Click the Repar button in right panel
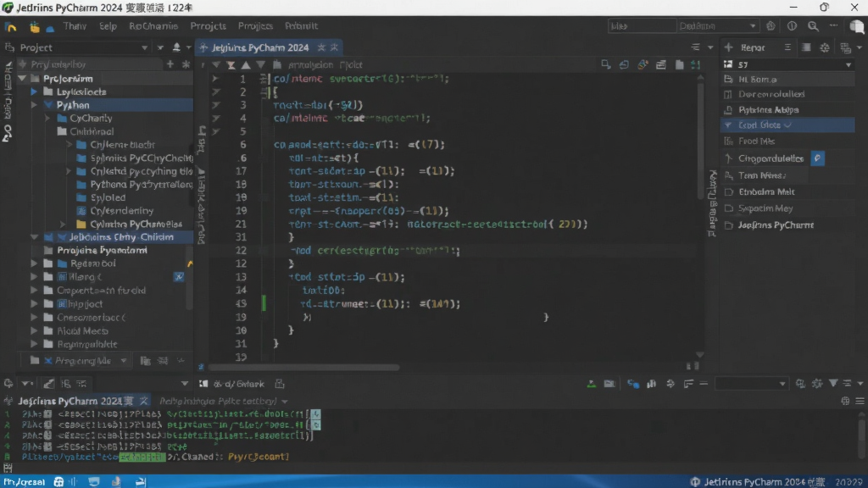The image size is (868, 488). pyautogui.click(x=753, y=47)
